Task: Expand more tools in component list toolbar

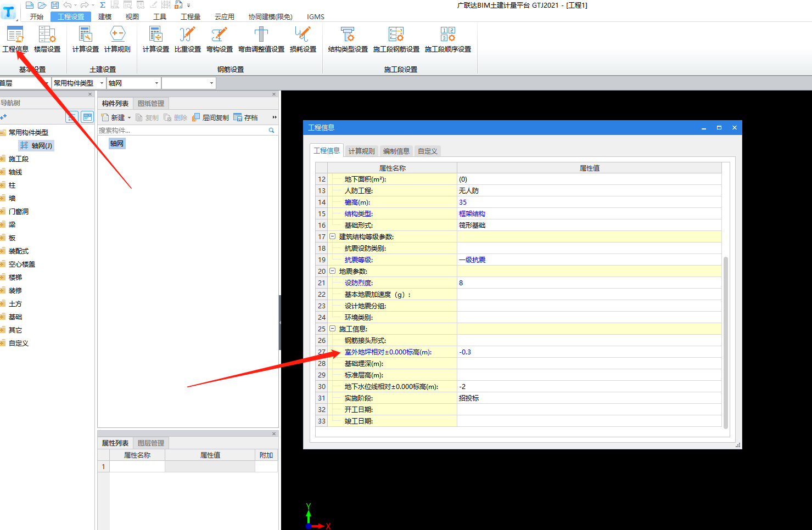Action: [x=275, y=117]
